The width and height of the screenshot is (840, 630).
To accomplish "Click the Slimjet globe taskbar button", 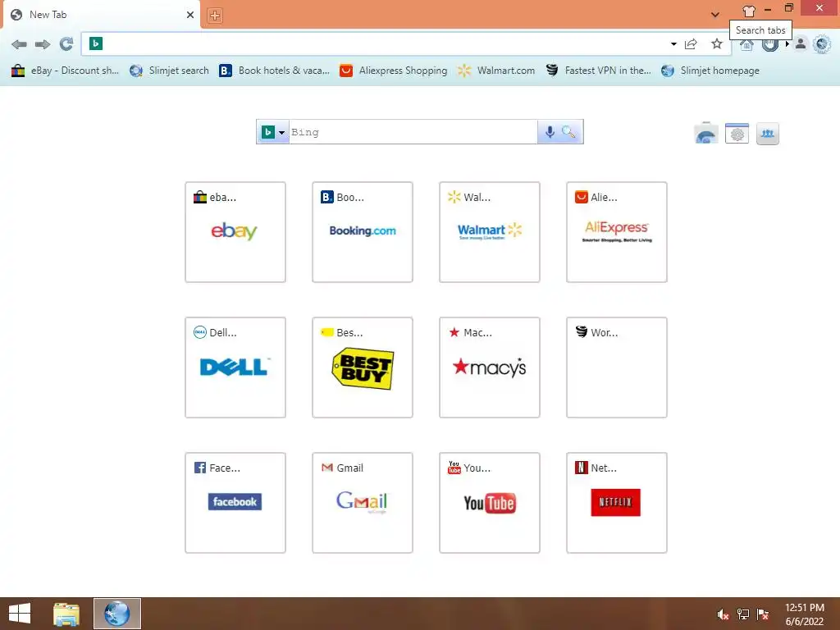I will [117, 614].
